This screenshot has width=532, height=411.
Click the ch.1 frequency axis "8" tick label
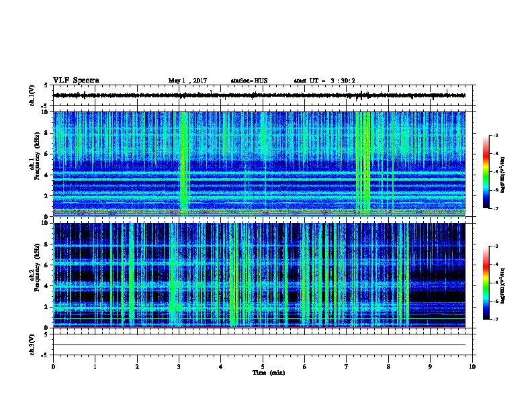[46, 133]
